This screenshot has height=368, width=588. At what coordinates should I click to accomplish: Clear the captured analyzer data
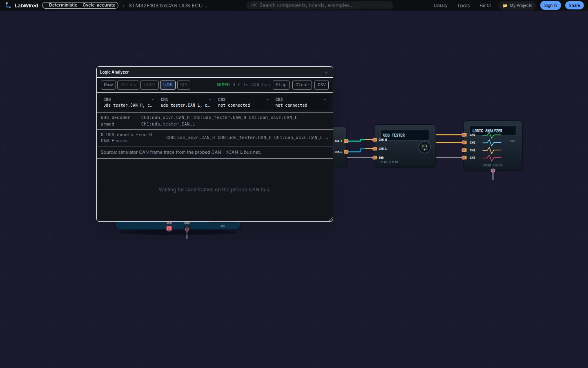(x=302, y=85)
